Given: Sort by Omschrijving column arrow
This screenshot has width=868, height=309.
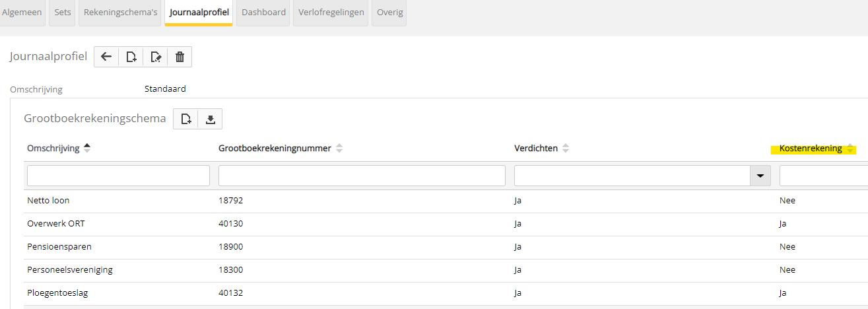Looking at the screenshot, I should 87,149.
